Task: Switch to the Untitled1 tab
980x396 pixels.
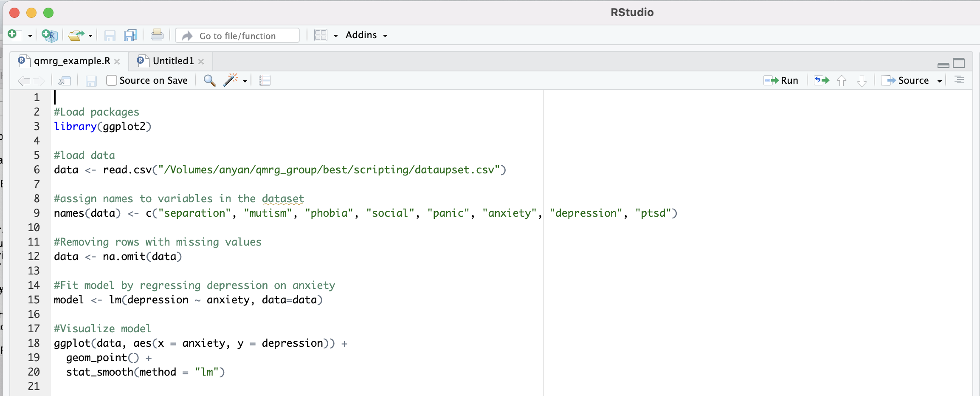Action: [173, 61]
